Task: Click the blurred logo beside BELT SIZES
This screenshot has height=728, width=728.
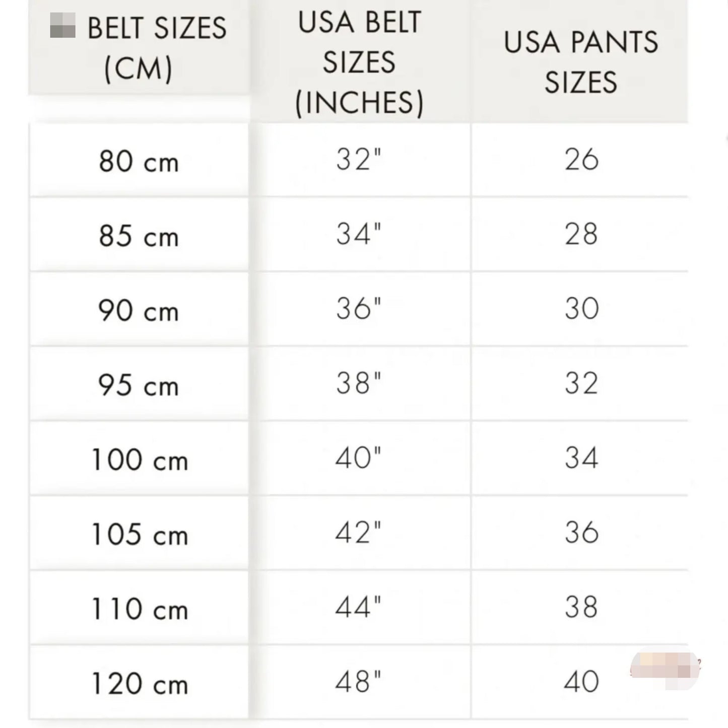Action: point(62,26)
